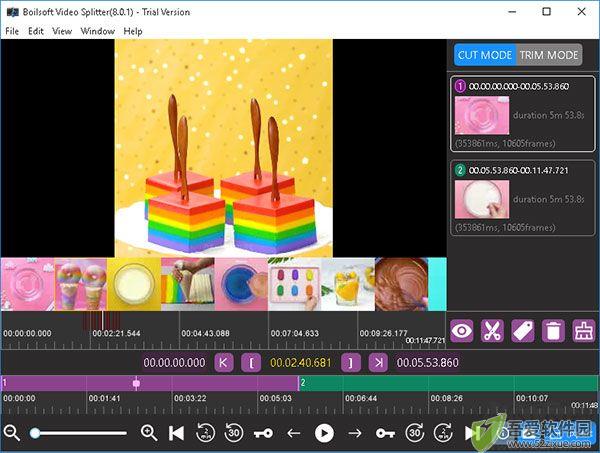Image resolution: width=600 pixels, height=453 pixels.
Task: Go to next keyframe
Action: [x=385, y=433]
